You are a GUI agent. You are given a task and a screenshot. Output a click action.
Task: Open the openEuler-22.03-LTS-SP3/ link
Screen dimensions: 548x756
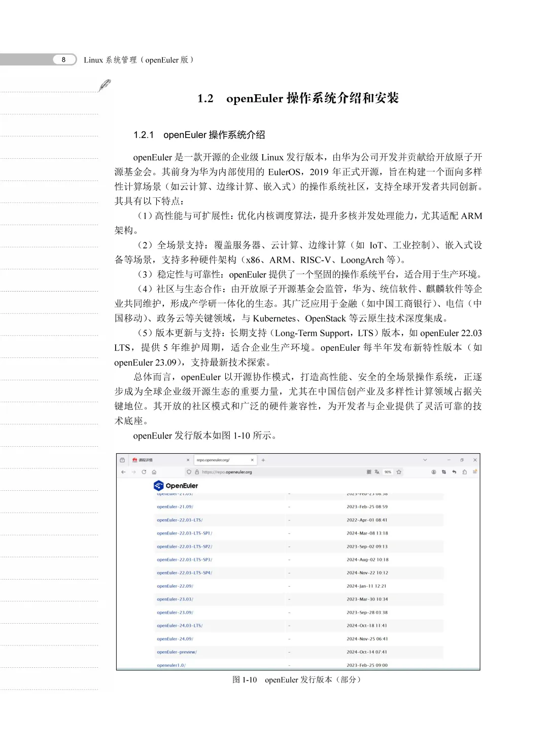coord(185,560)
